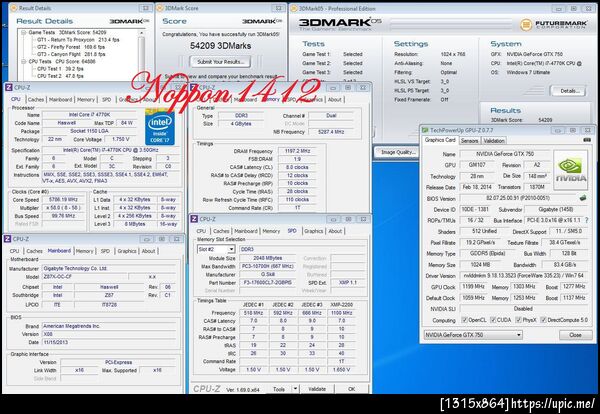
Task: Click the Part Number F3-17600CL7-2GBPIS field
Action: click(x=267, y=282)
